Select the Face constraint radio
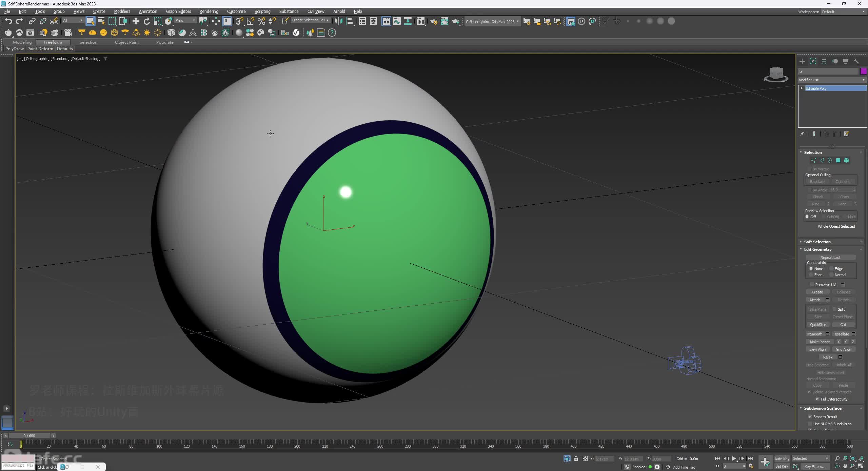Screen dimensions: 868x471 tap(811, 275)
